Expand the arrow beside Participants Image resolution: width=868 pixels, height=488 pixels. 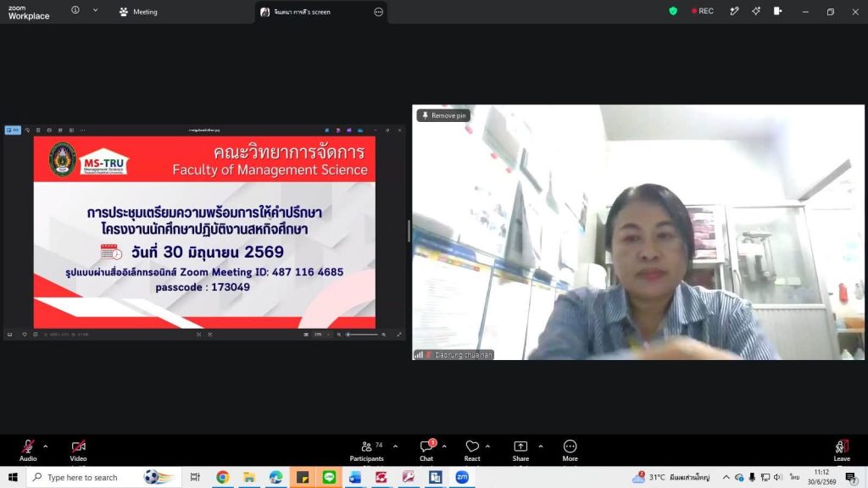coord(395,446)
